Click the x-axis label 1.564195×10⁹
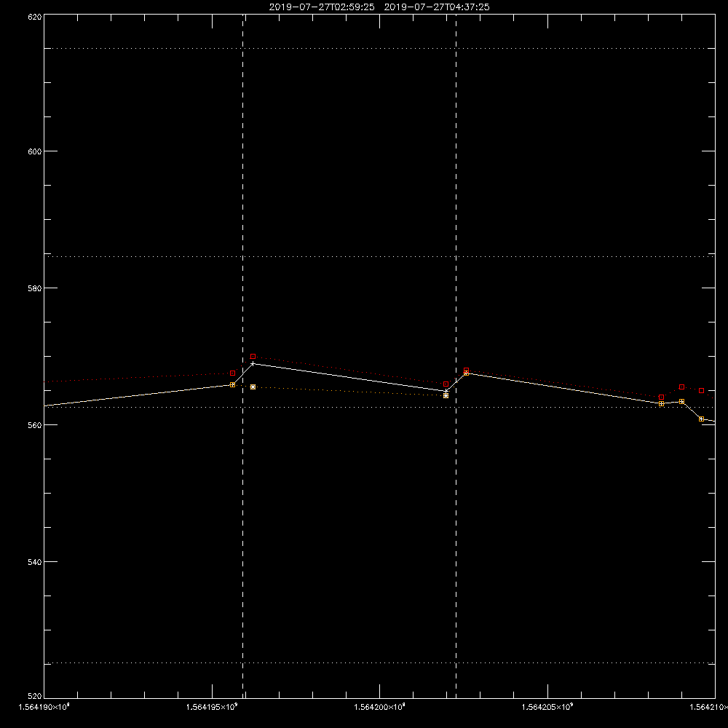728x728 pixels. (x=212, y=707)
